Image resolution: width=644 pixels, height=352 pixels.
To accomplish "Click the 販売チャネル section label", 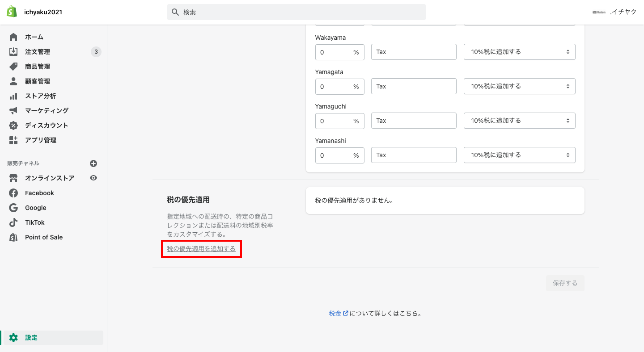I will tap(23, 163).
